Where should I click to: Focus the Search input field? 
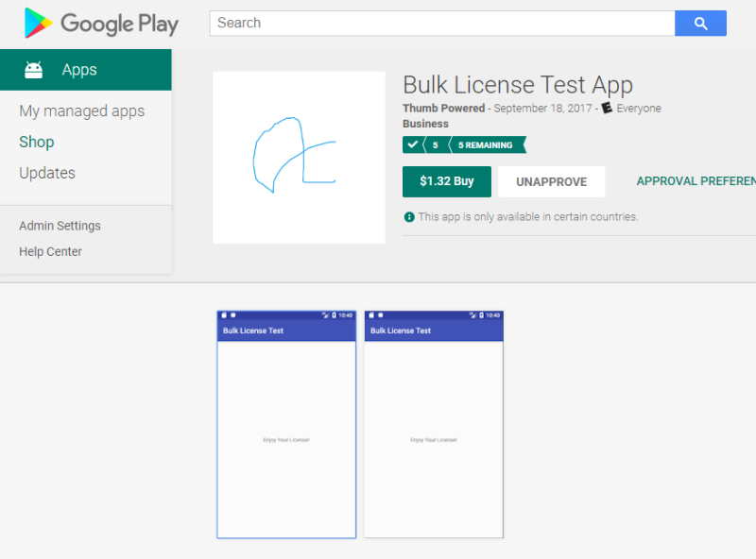click(442, 23)
